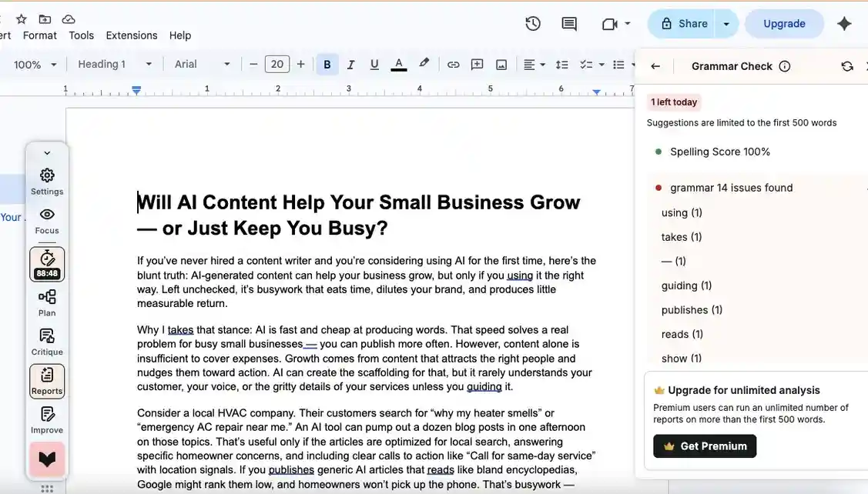Open the Extensions menu

click(x=132, y=35)
